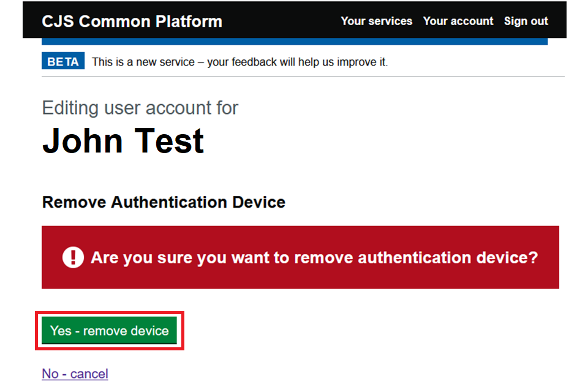588x392 pixels.
Task: Confirm with Yes - remove device button
Action: (110, 331)
